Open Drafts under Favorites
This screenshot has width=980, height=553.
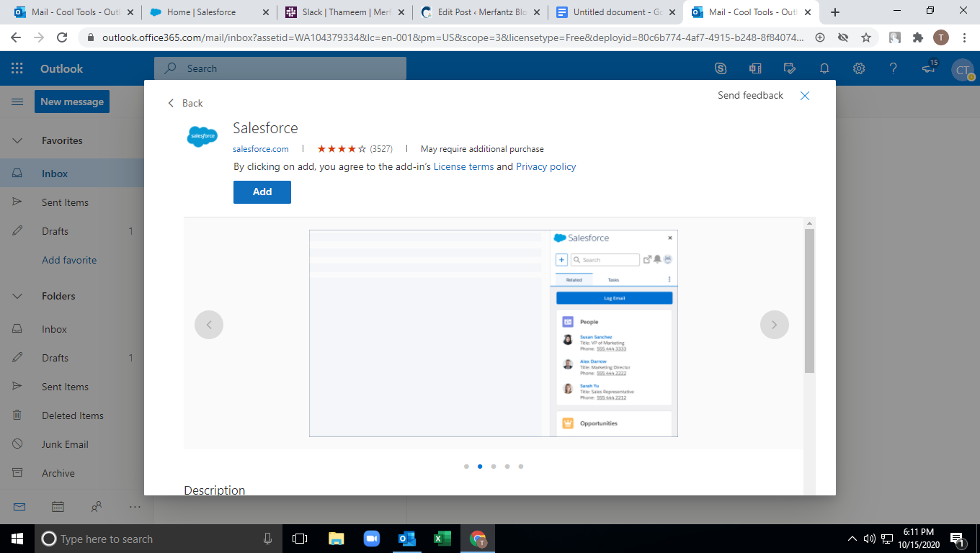pos(72,231)
